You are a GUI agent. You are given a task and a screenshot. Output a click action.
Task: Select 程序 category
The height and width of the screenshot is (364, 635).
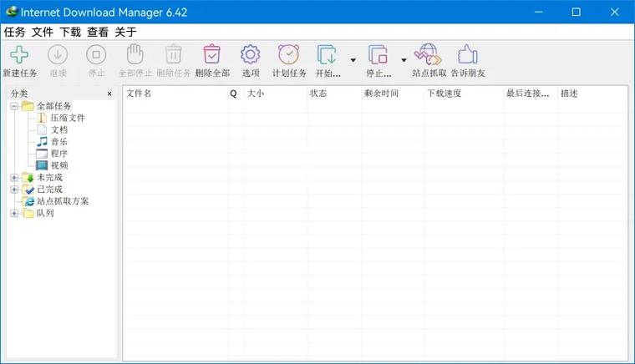52,154
